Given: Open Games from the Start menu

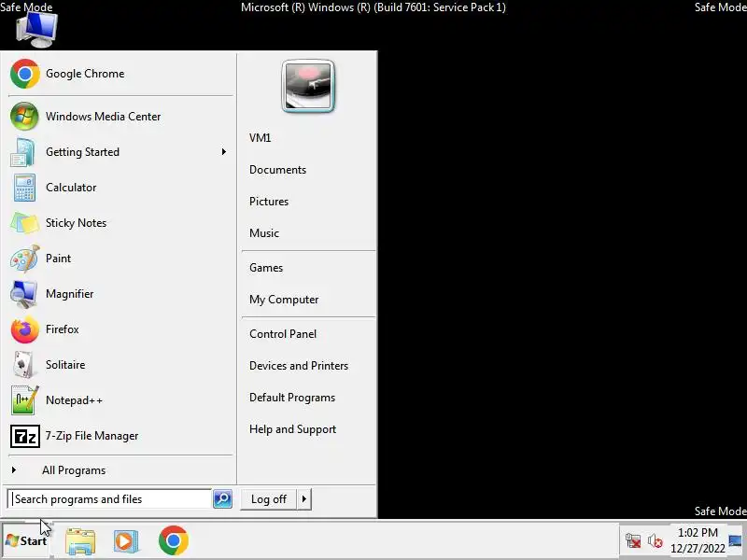Looking at the screenshot, I should (x=266, y=268).
